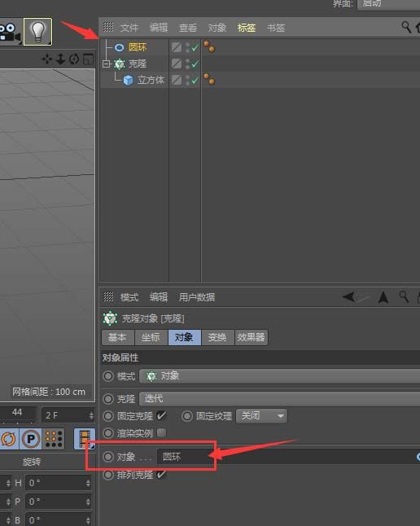Click the cube icon of 立方体
This screenshot has height=526, width=420.
[128, 80]
